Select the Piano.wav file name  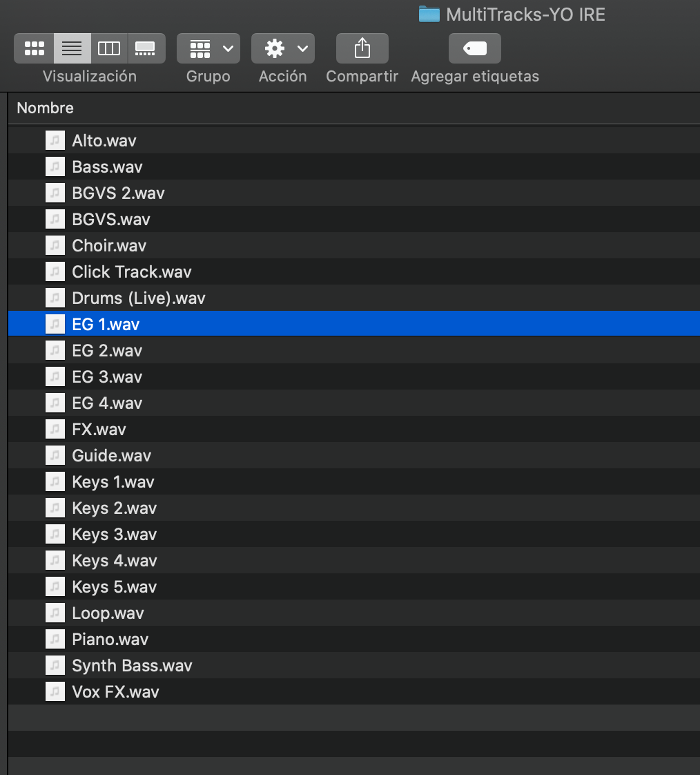tap(110, 639)
